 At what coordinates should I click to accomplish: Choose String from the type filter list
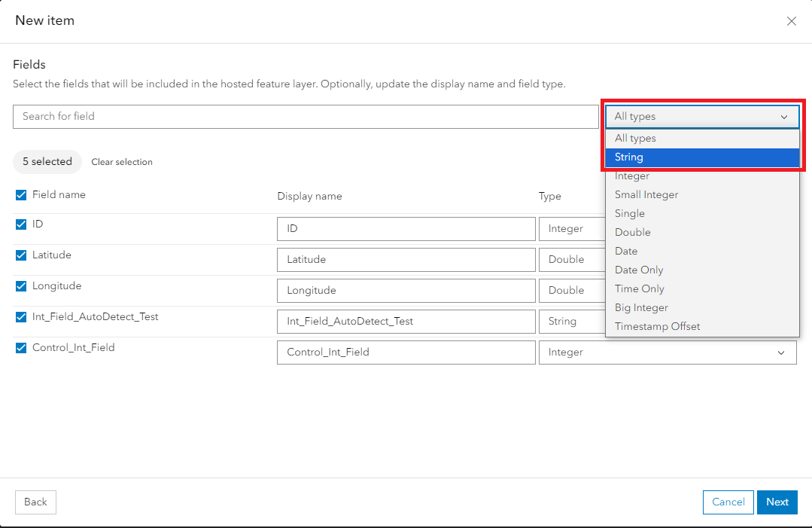[702, 157]
